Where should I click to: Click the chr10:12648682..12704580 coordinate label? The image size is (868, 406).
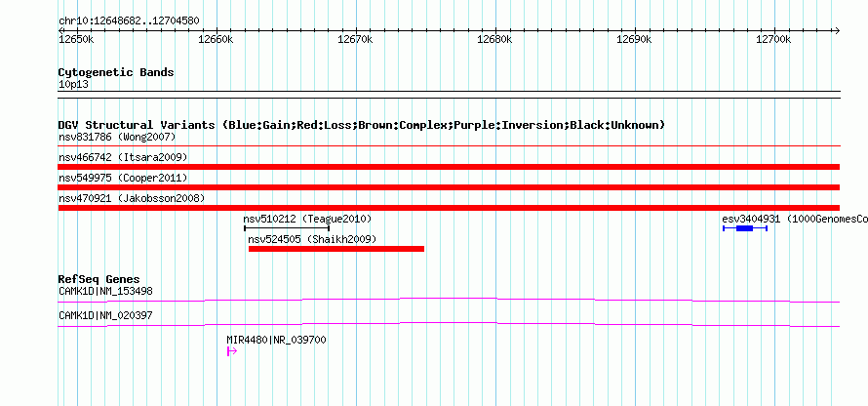click(129, 21)
